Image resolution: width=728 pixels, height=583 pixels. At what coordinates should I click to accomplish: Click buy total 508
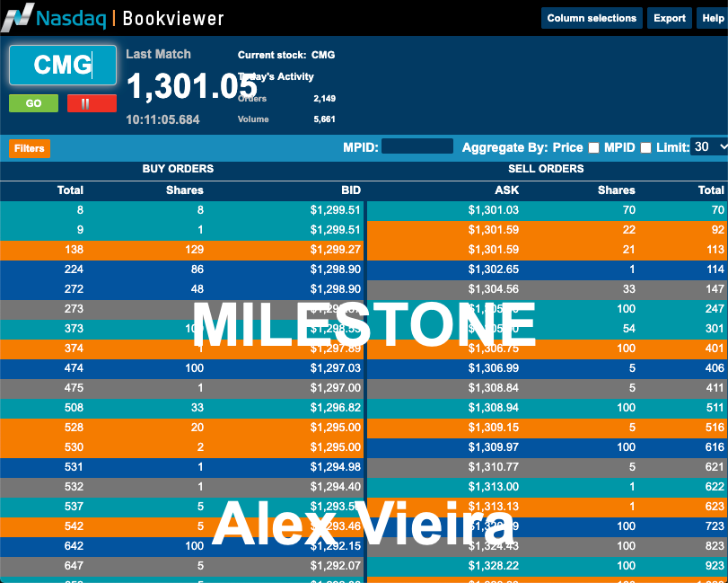click(74, 408)
